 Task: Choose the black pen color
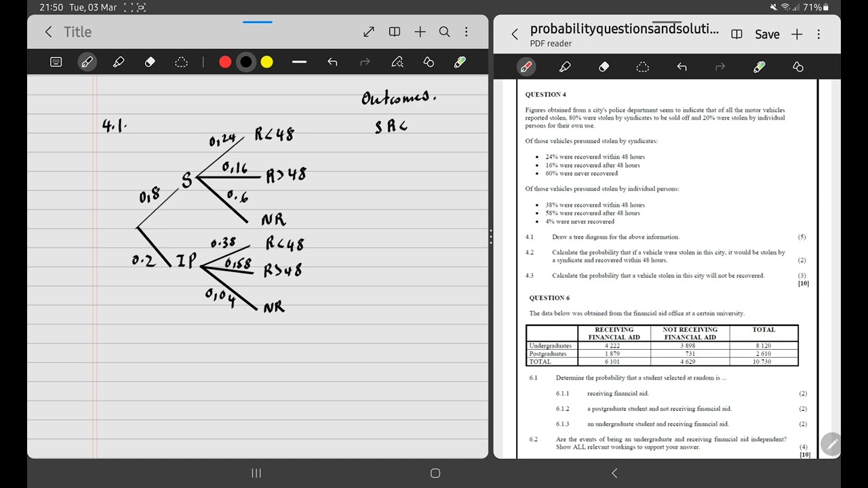246,62
